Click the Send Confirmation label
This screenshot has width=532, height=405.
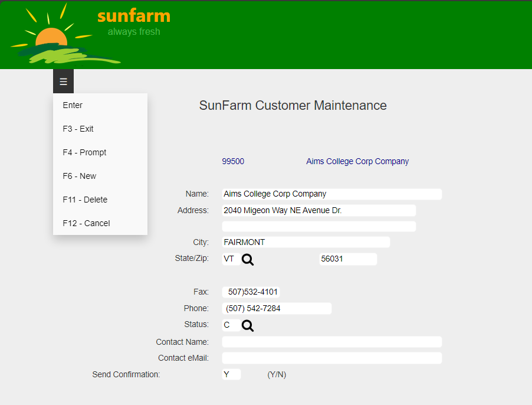pyautogui.click(x=126, y=374)
